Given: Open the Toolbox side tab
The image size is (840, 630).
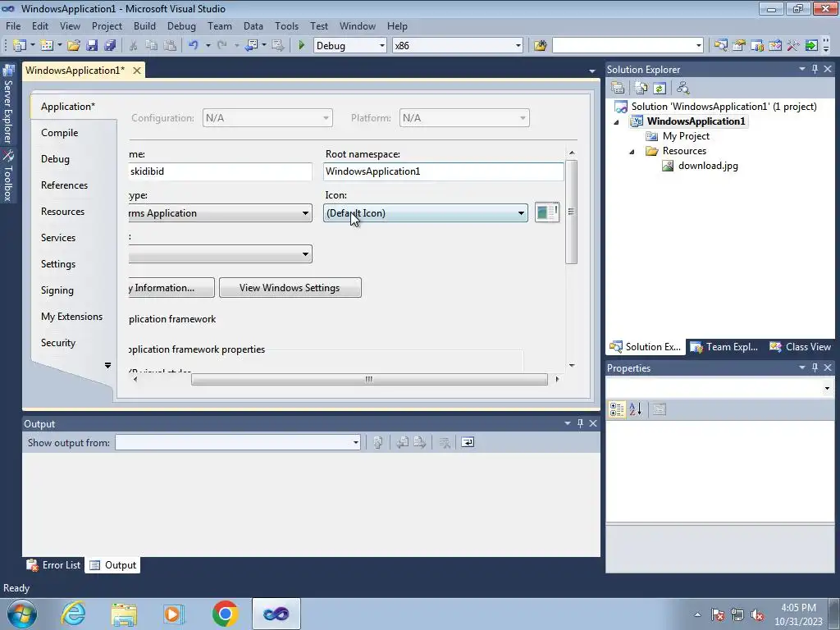Looking at the screenshot, I should coord(8,177).
